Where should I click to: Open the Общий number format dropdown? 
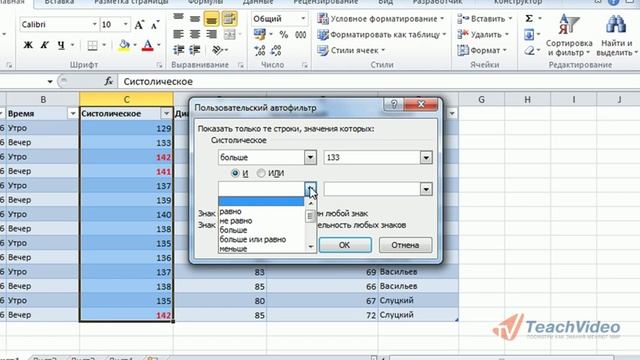(303, 19)
